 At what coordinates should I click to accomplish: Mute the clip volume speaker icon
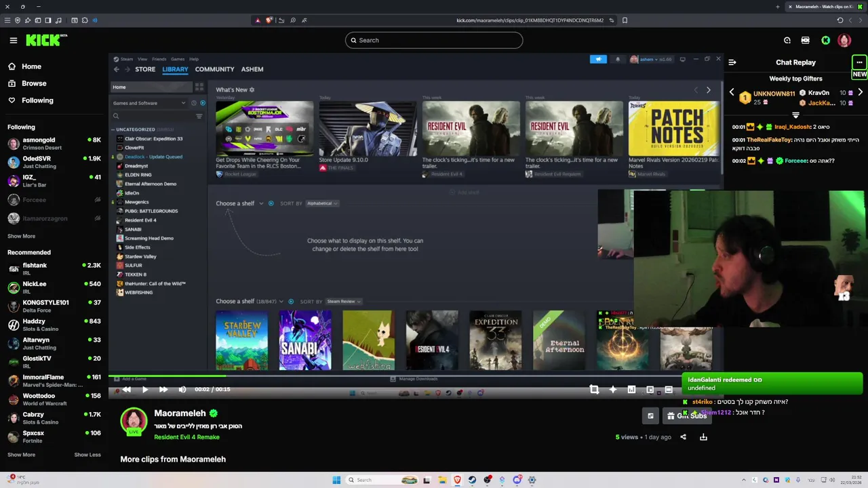pyautogui.click(x=182, y=390)
